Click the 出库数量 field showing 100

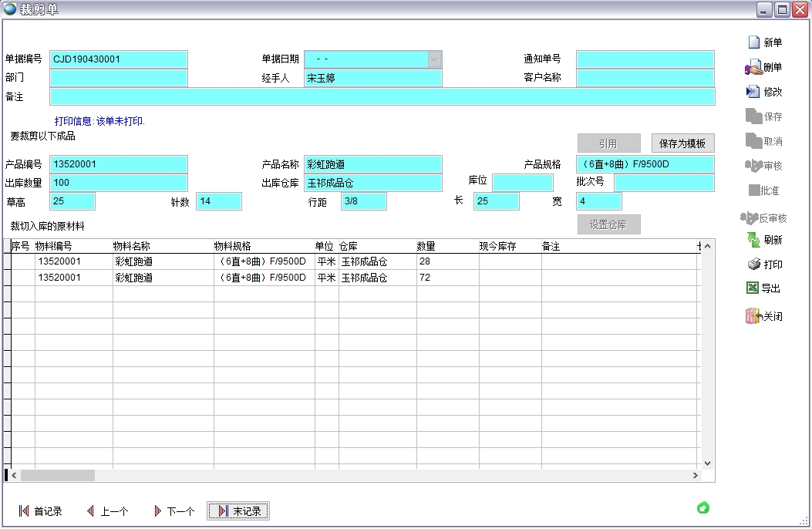click(x=118, y=183)
